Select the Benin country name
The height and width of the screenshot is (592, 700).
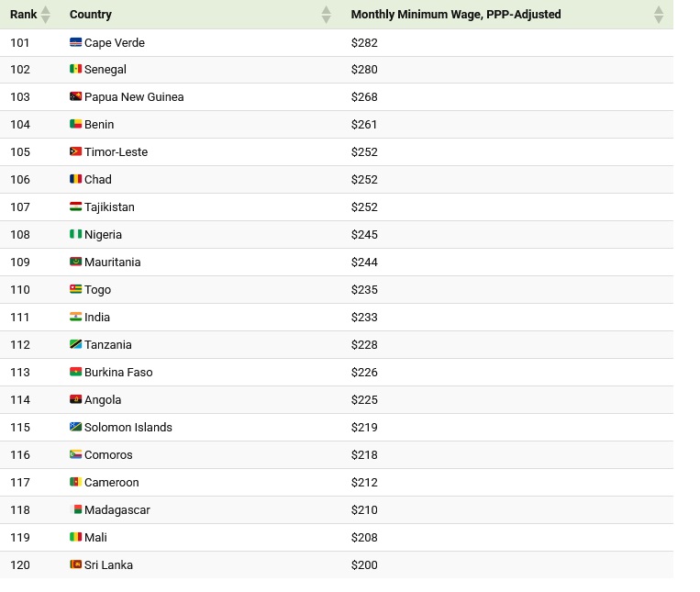99,124
